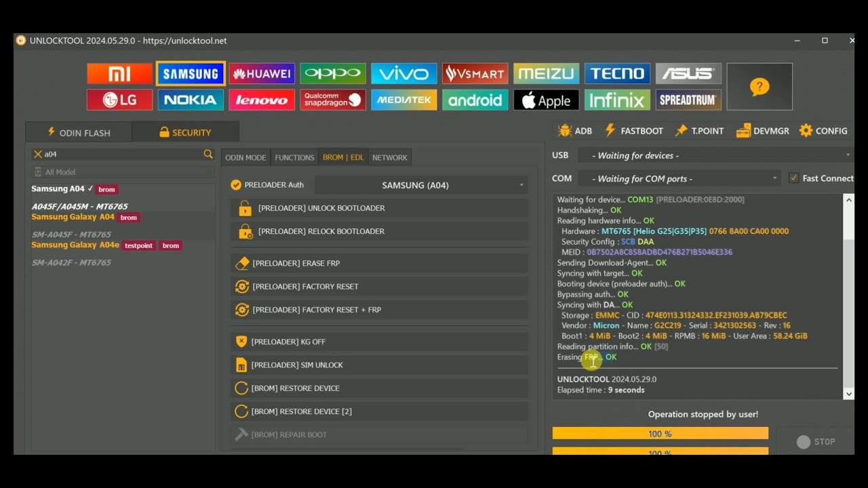
Task: Open the ADB tool
Action: [574, 131]
